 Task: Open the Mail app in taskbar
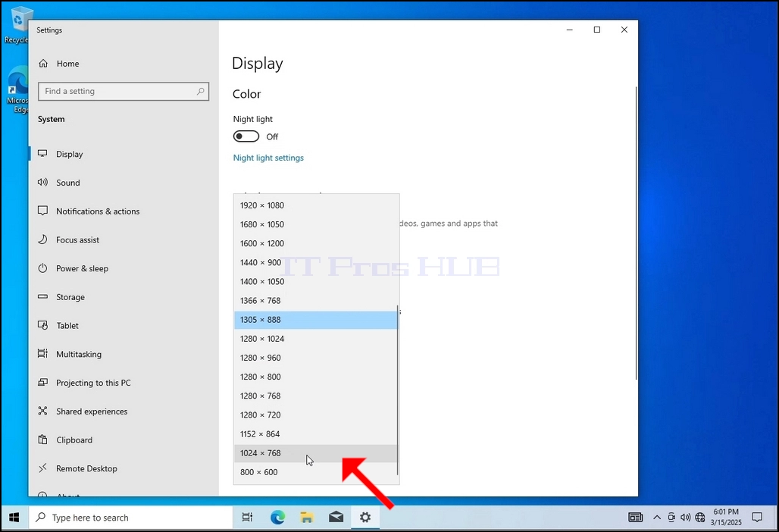[336, 518]
